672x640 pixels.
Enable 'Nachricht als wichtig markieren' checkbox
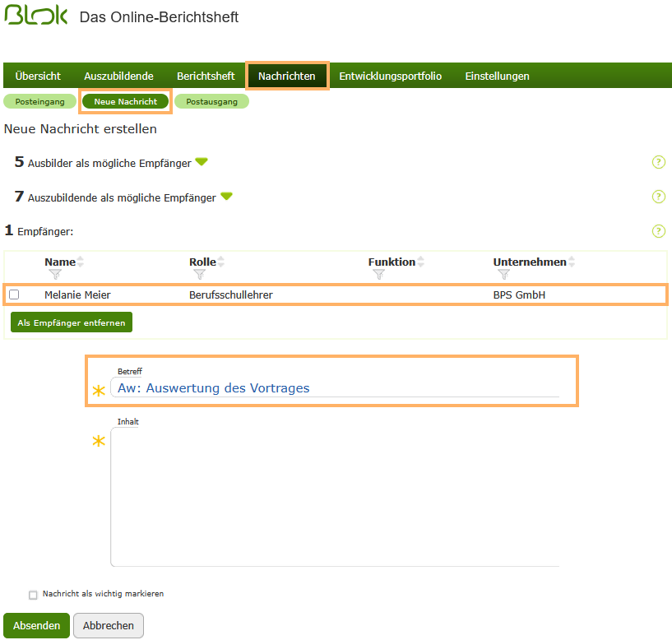pyautogui.click(x=33, y=595)
